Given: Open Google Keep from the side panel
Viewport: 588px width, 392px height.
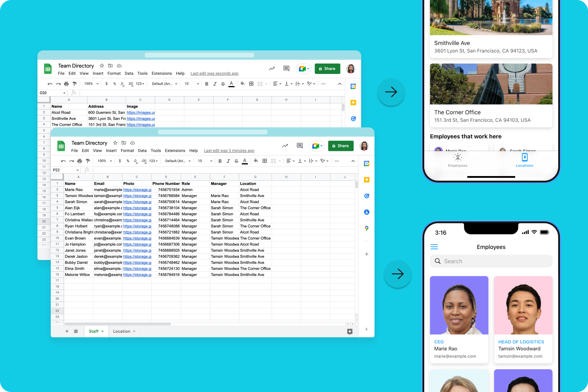Looking at the screenshot, I should pos(366,180).
